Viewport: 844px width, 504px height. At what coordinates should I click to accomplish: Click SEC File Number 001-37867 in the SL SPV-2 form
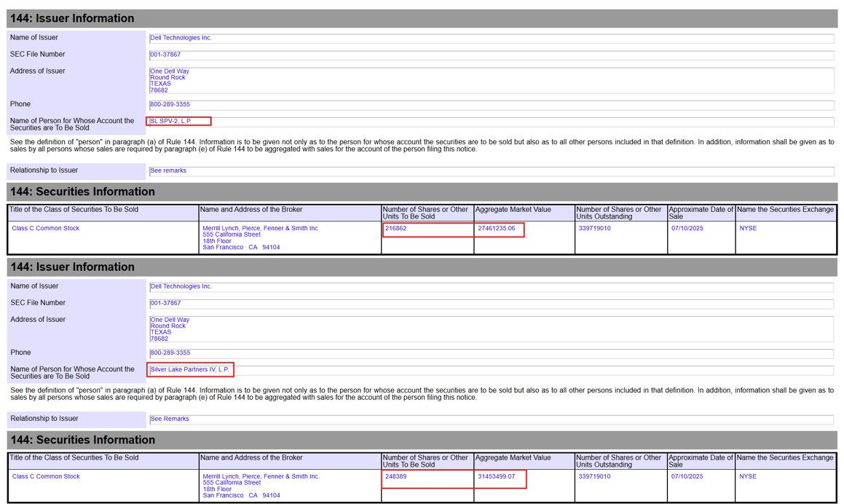(x=491, y=55)
